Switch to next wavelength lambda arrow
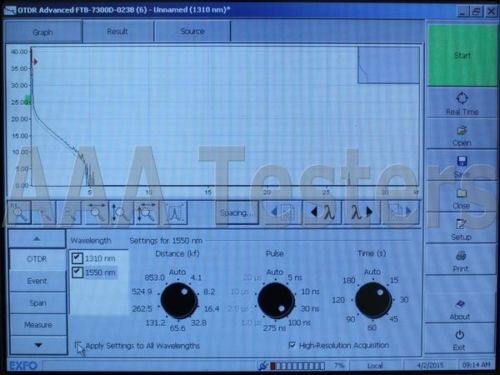This screenshot has width=500, height=375. click(362, 212)
